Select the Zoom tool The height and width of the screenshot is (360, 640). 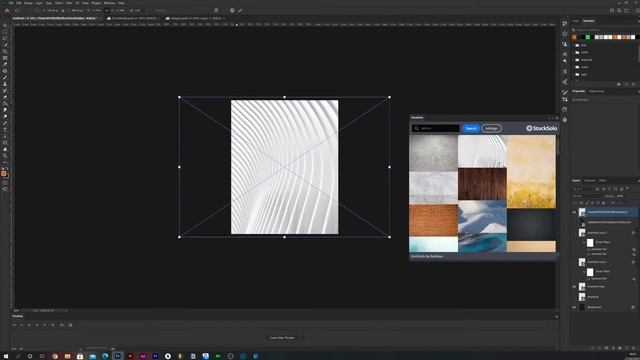(5, 156)
